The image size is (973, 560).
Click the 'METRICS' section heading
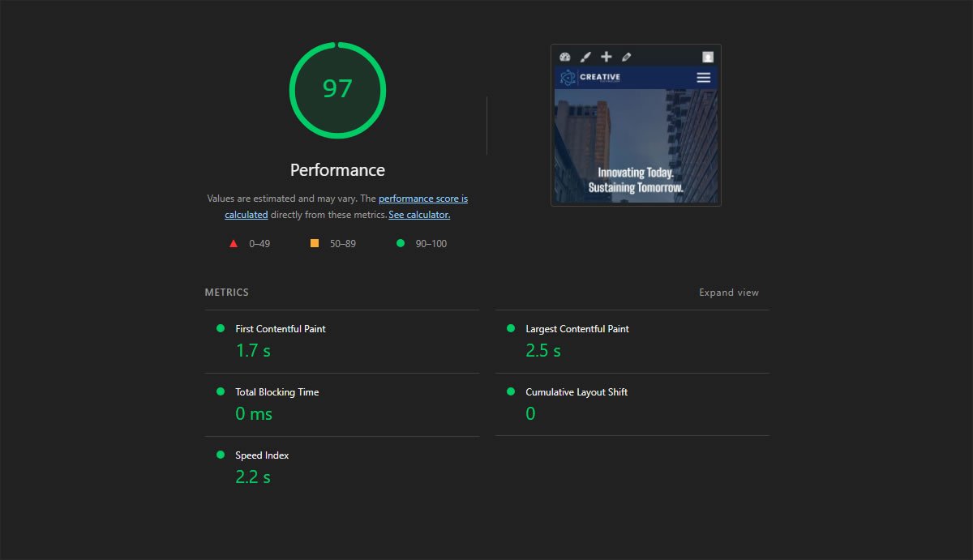point(227,293)
